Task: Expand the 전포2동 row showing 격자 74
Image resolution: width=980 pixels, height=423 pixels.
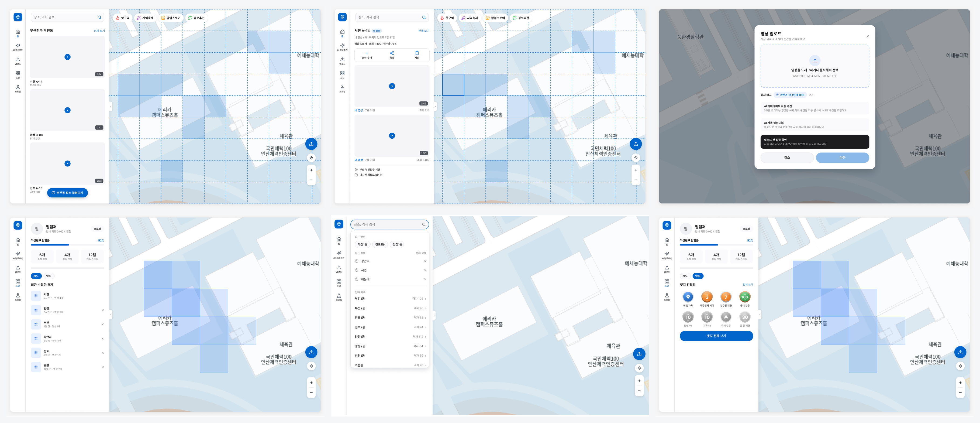Action: (x=390, y=328)
